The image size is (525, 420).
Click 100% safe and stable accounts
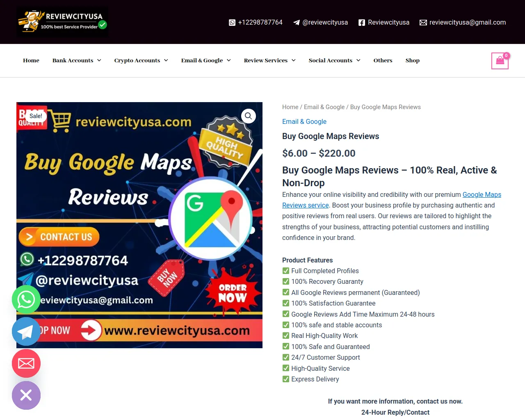pyautogui.click(x=337, y=325)
